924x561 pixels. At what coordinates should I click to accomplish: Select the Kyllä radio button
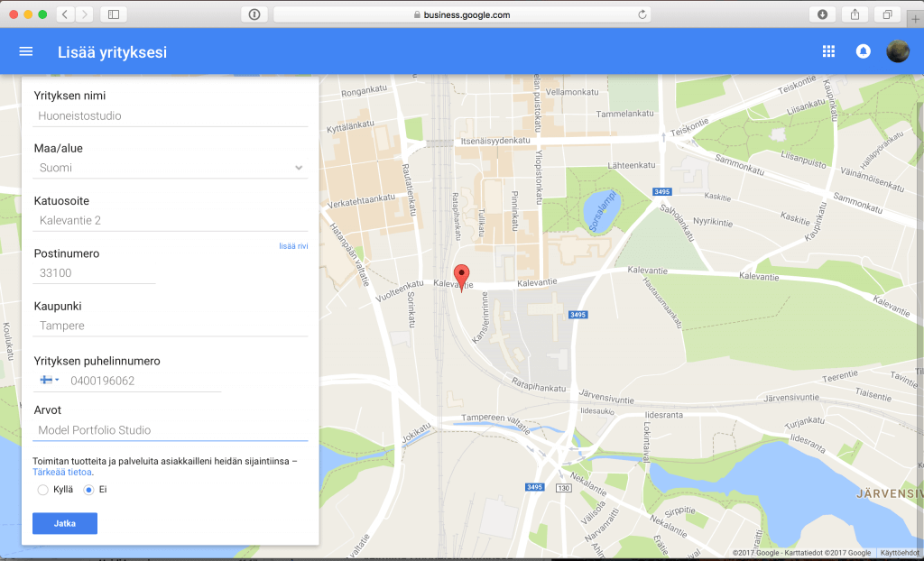point(43,490)
